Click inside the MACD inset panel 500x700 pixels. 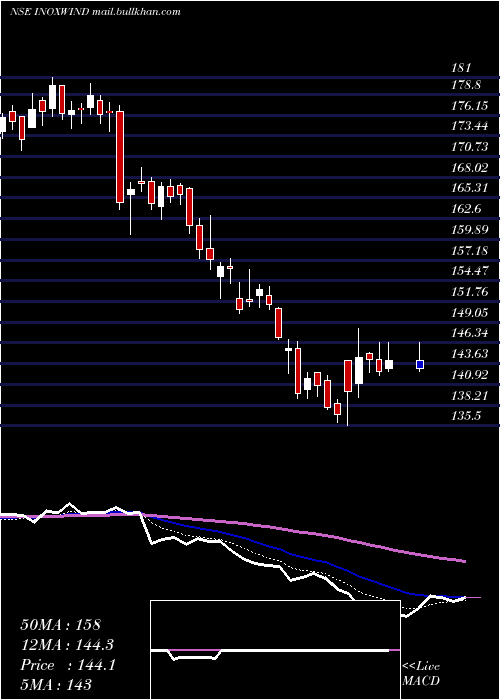pyautogui.click(x=275, y=650)
